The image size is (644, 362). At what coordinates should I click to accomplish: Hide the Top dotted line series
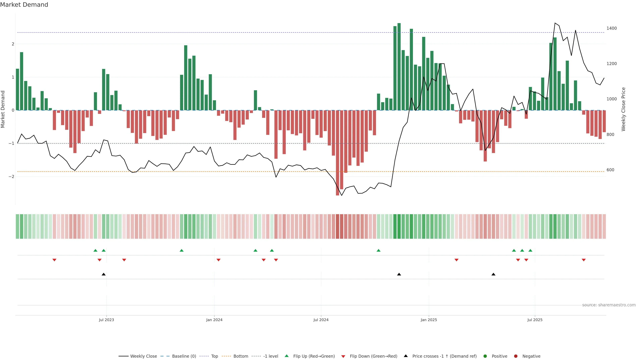214,356
